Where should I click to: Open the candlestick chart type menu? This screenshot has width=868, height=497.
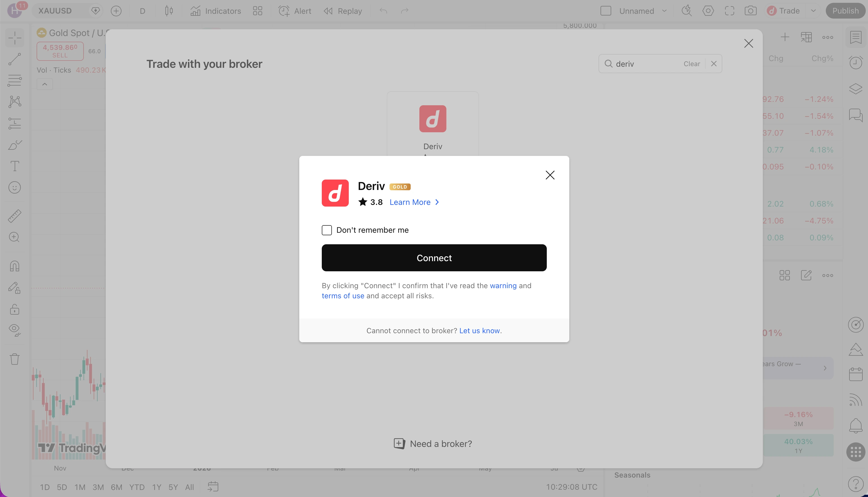169,11
